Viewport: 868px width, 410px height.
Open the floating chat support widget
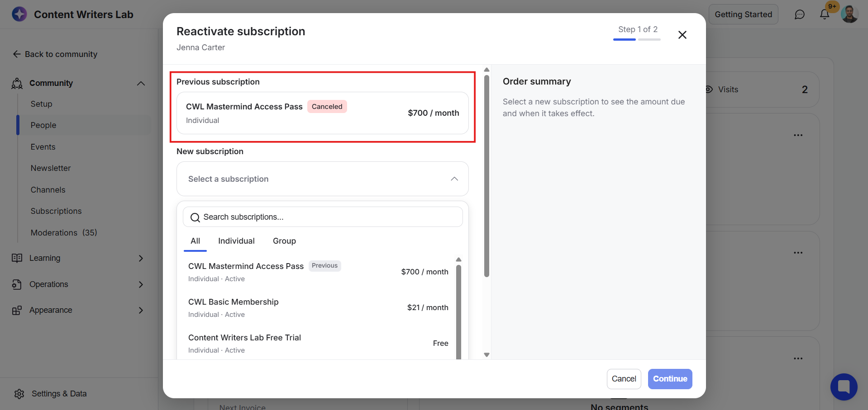point(844,387)
